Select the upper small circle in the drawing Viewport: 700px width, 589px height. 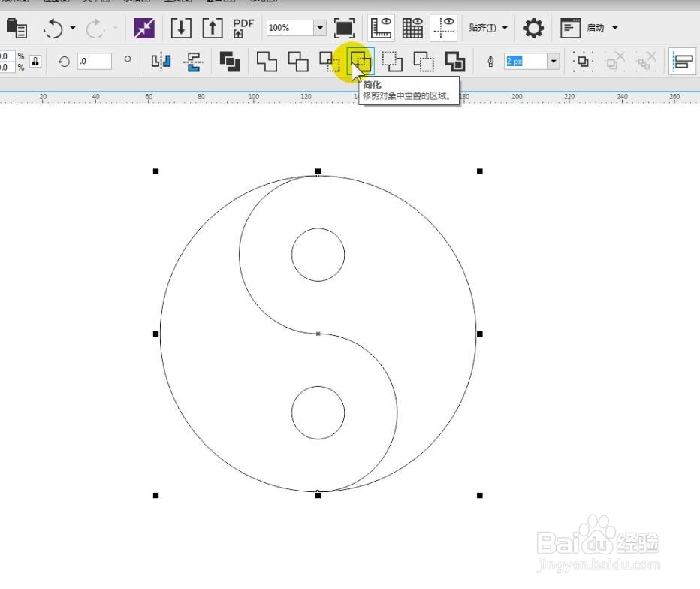click(x=318, y=255)
